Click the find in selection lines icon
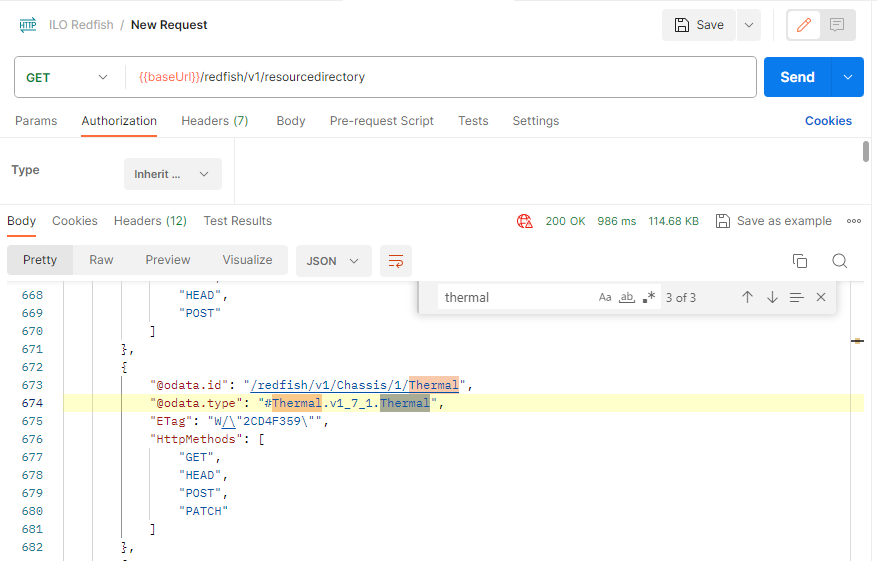Image resolution: width=877 pixels, height=561 pixels. click(x=796, y=298)
